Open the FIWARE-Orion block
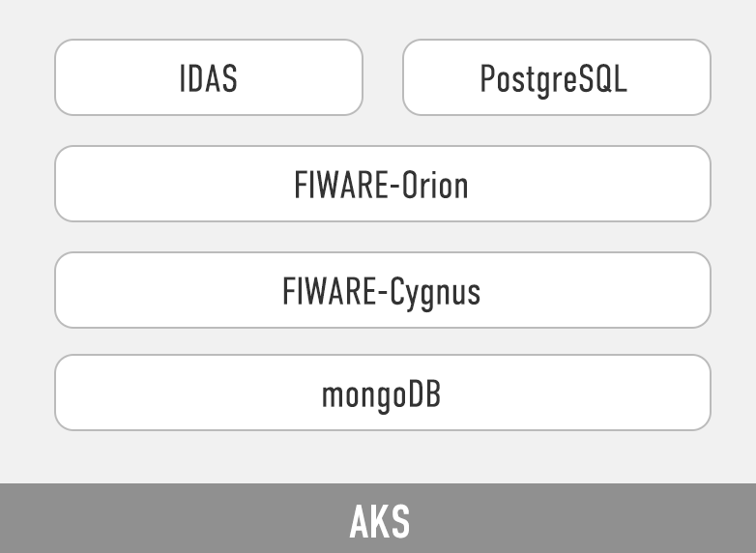756x553 pixels. (383, 184)
